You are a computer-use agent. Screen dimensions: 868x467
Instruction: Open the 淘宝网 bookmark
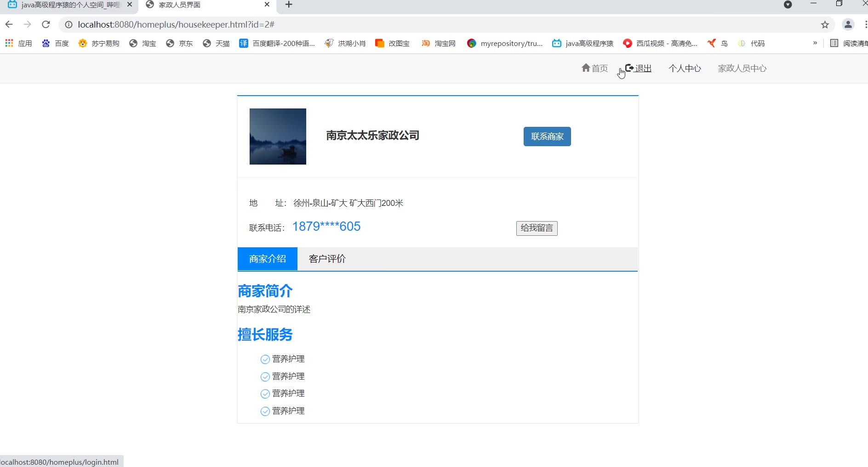[439, 43]
